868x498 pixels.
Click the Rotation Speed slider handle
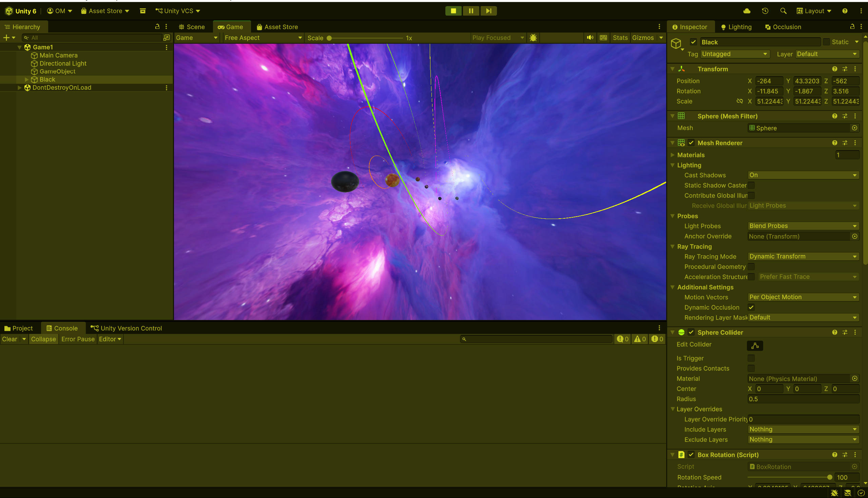click(829, 477)
